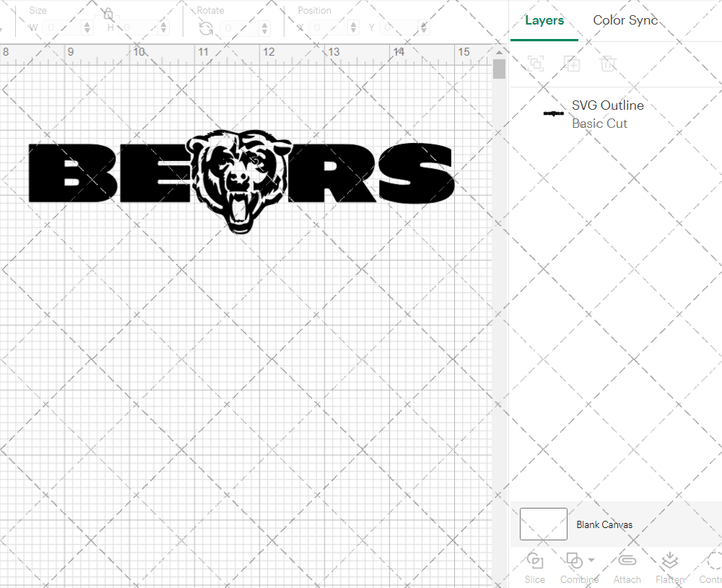Select the SVG Outline layer
This screenshot has width=722, height=588.
coord(607,105)
